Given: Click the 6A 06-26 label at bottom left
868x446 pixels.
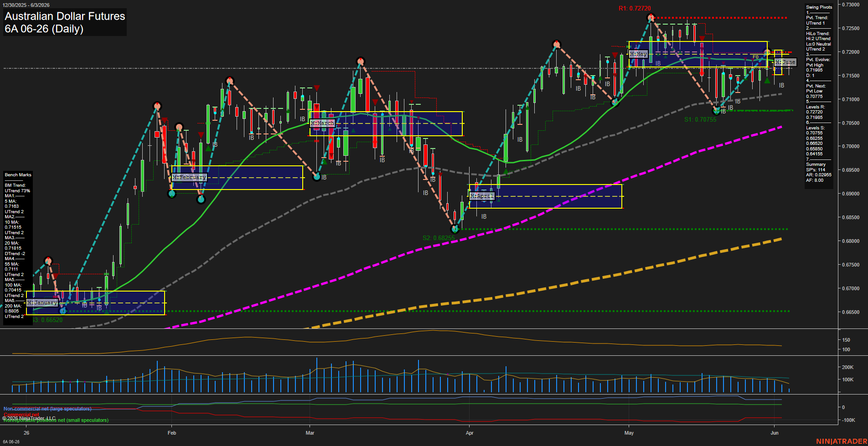Looking at the screenshot, I should [x=11, y=442].
